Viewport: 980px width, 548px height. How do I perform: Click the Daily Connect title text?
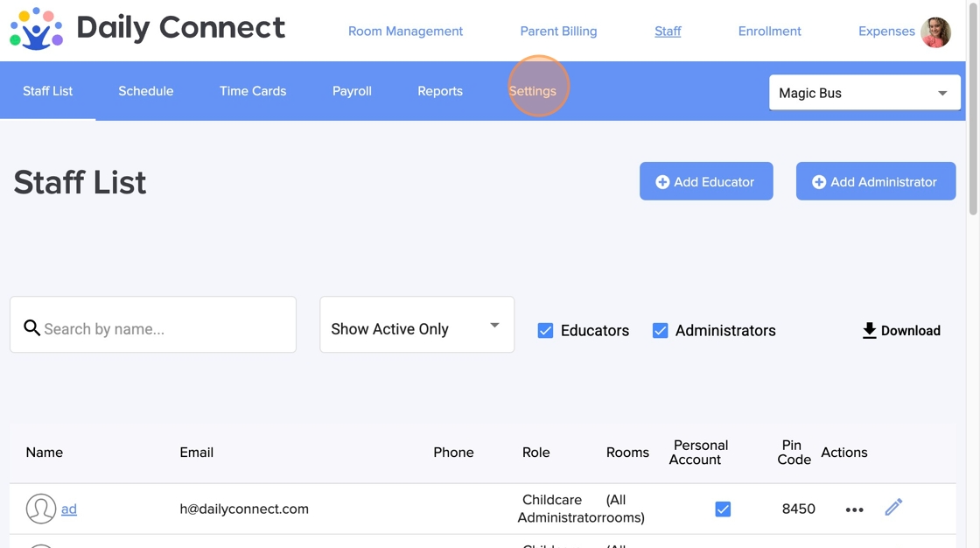click(180, 28)
